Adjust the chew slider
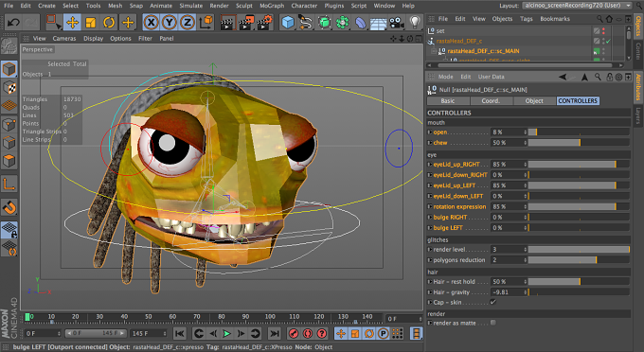This screenshot has width=644, height=352. point(579,143)
